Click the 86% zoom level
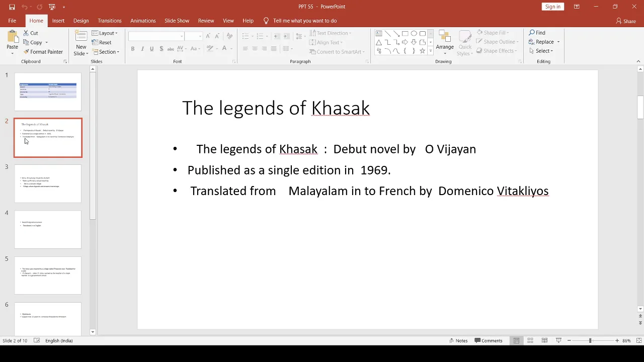This screenshot has height=362, width=644. tap(626, 341)
